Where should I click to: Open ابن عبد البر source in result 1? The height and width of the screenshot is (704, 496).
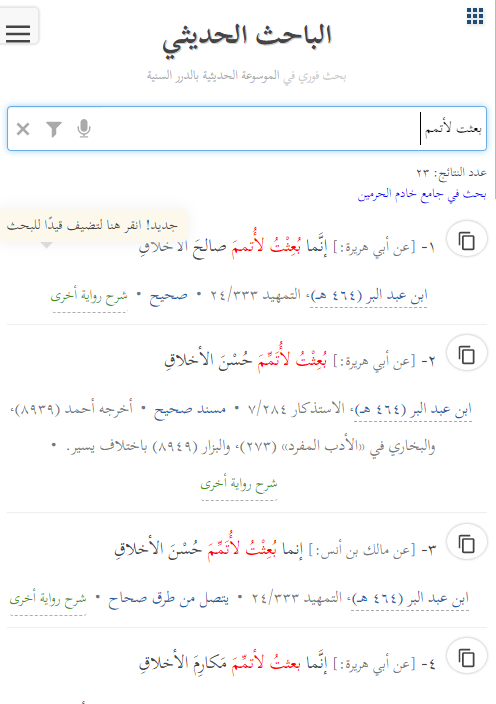[369, 296]
